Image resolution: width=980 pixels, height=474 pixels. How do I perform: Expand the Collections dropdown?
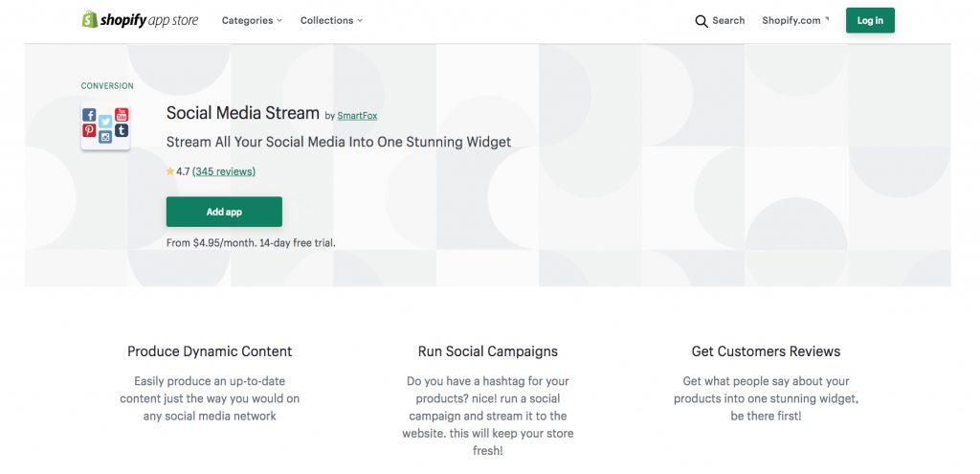[331, 21]
